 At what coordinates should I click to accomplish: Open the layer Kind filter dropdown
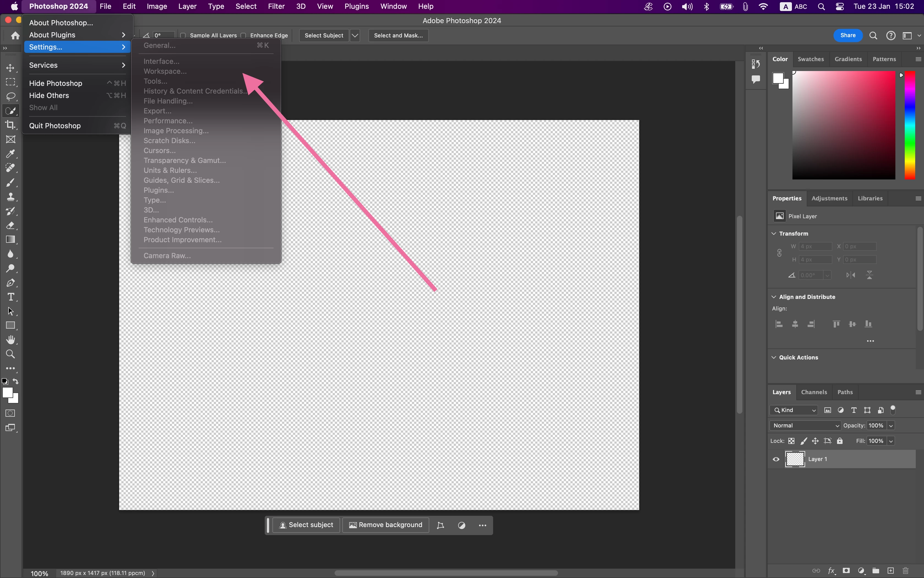pyautogui.click(x=794, y=410)
